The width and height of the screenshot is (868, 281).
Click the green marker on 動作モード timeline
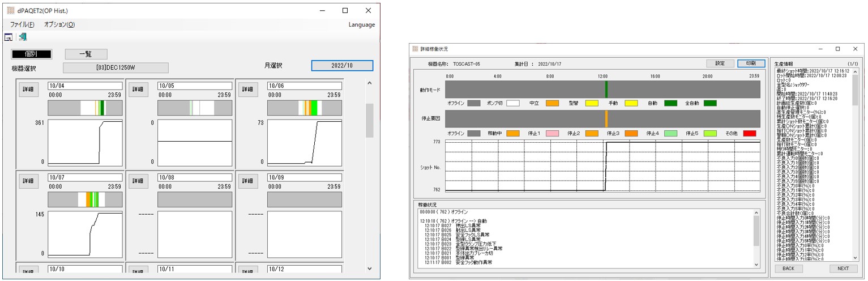(606, 90)
